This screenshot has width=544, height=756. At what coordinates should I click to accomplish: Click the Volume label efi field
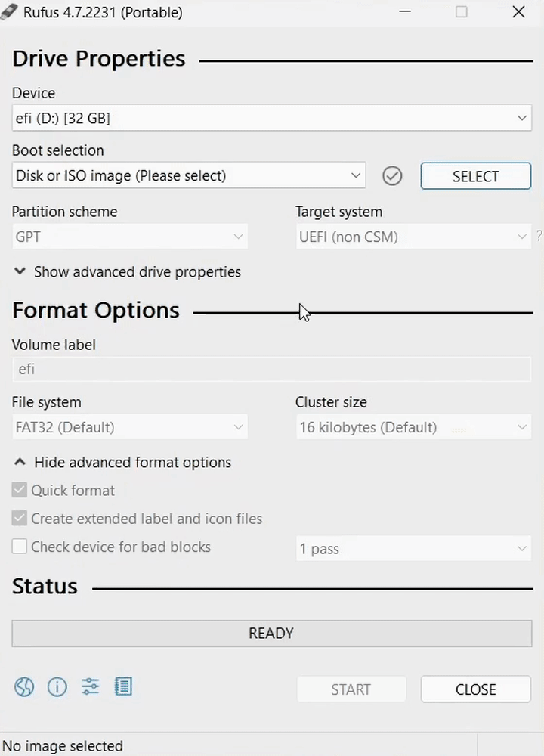(x=272, y=370)
